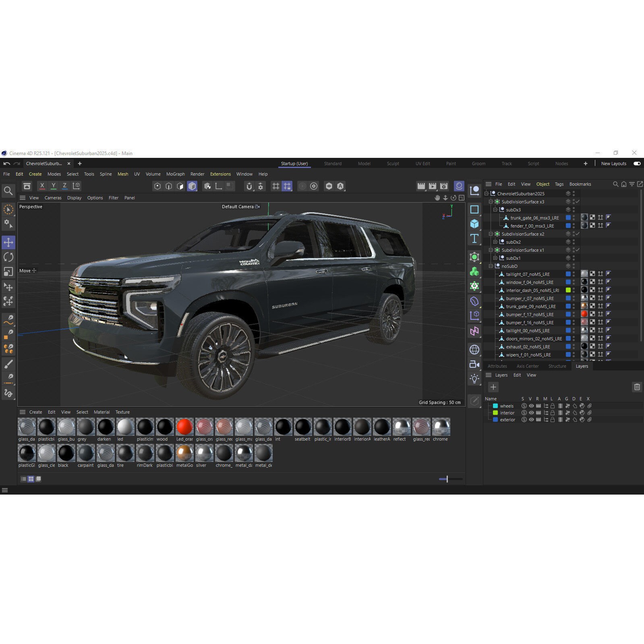Screen dimensions: 644x644
Task: Open the Extensions menu
Action: 220,174
